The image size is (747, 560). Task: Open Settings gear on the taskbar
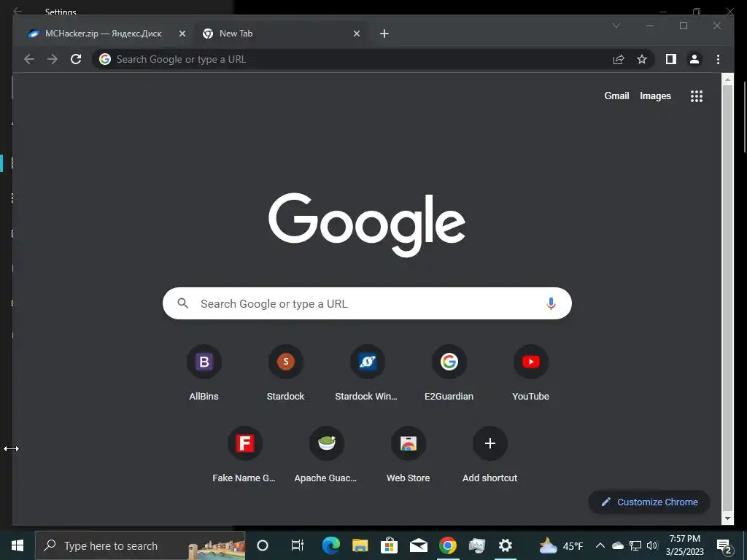pyautogui.click(x=505, y=545)
